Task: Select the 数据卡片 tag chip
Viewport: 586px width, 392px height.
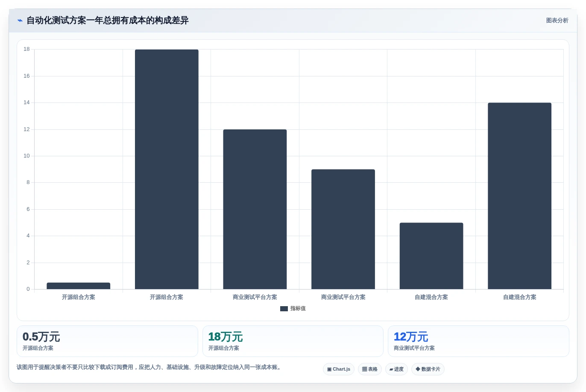Action: (428, 369)
